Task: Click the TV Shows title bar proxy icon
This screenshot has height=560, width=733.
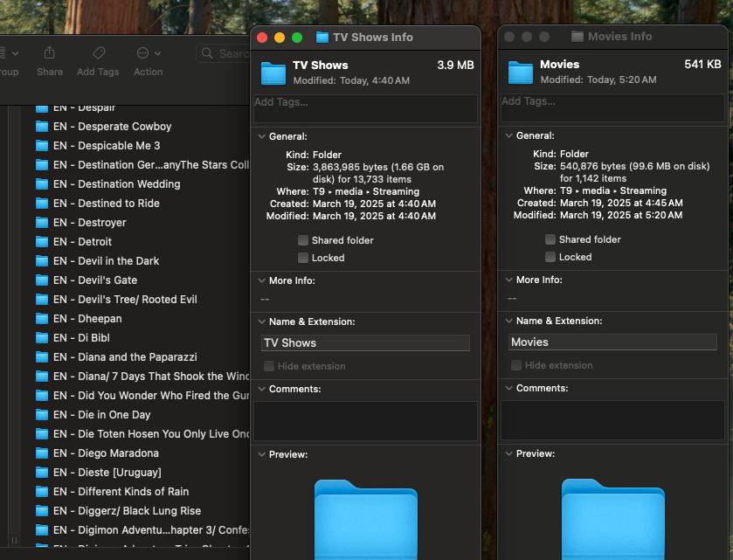Action: tap(322, 38)
